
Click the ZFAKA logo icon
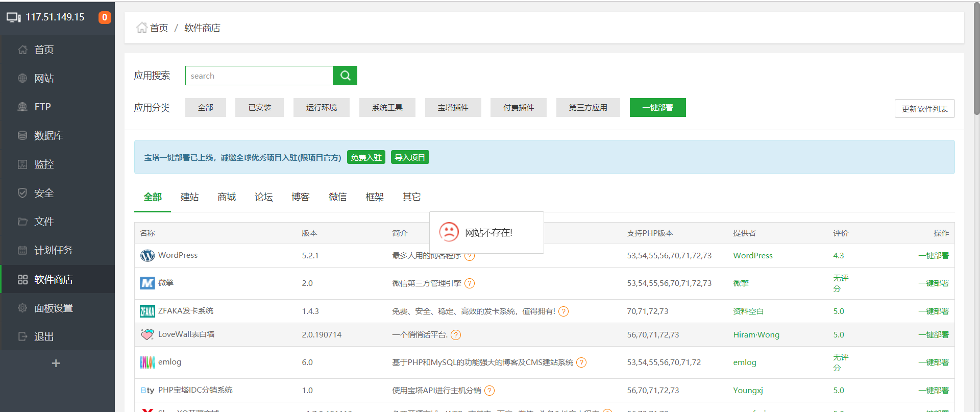pos(148,311)
